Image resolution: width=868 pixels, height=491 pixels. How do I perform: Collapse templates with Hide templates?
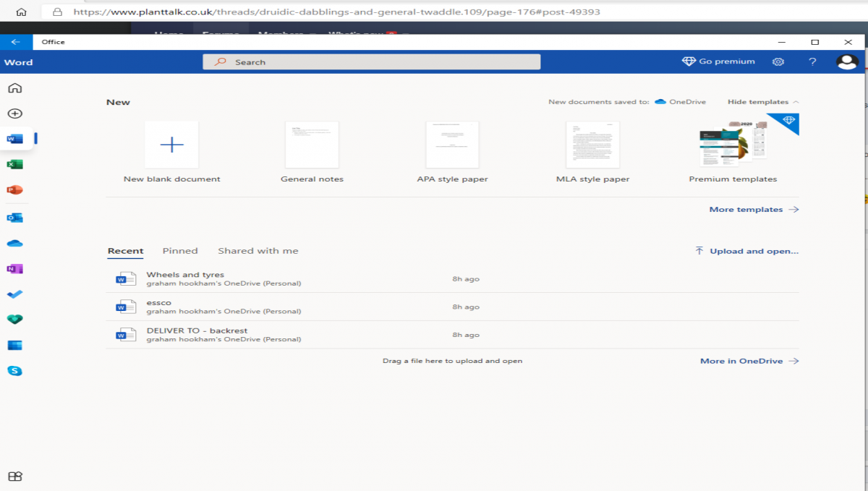click(x=763, y=102)
